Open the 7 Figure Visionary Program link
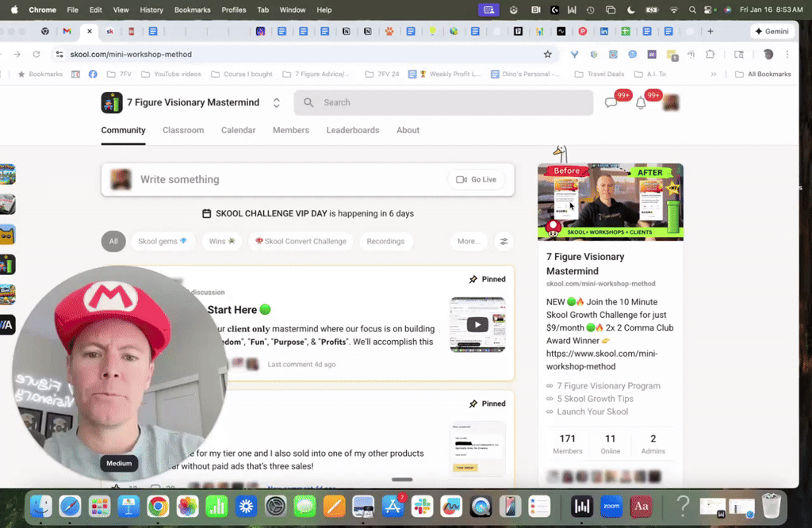The height and width of the screenshot is (528, 812). 608,385
